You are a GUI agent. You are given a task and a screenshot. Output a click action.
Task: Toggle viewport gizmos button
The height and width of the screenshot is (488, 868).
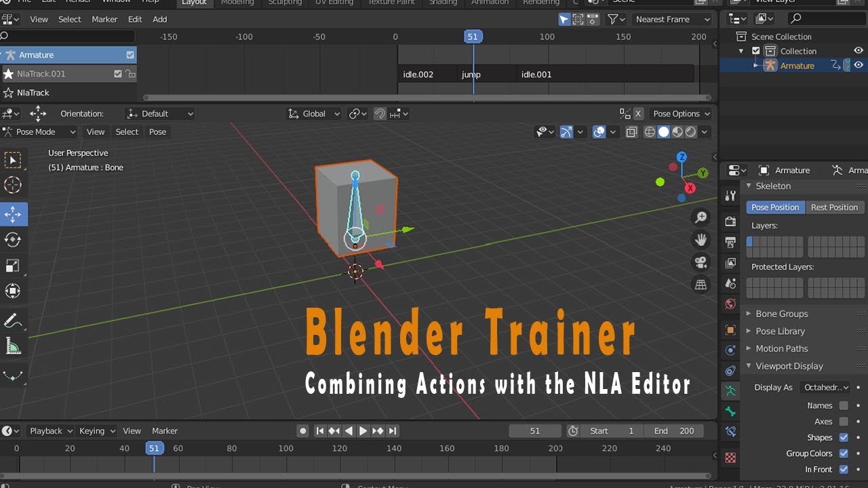click(566, 132)
